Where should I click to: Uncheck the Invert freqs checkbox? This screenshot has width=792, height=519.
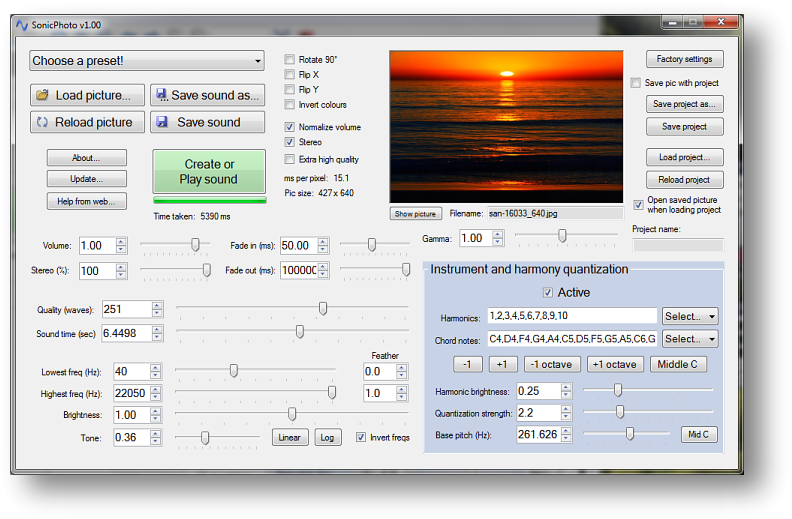(x=361, y=437)
